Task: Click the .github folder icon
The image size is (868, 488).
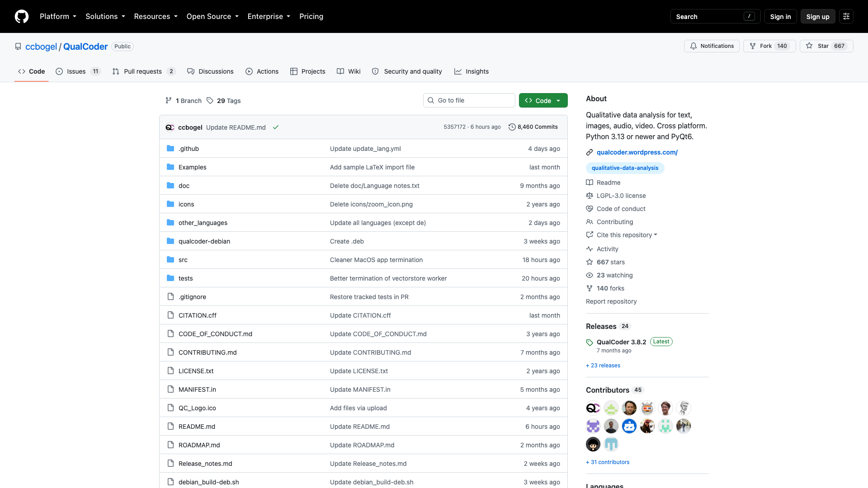Action: point(170,148)
